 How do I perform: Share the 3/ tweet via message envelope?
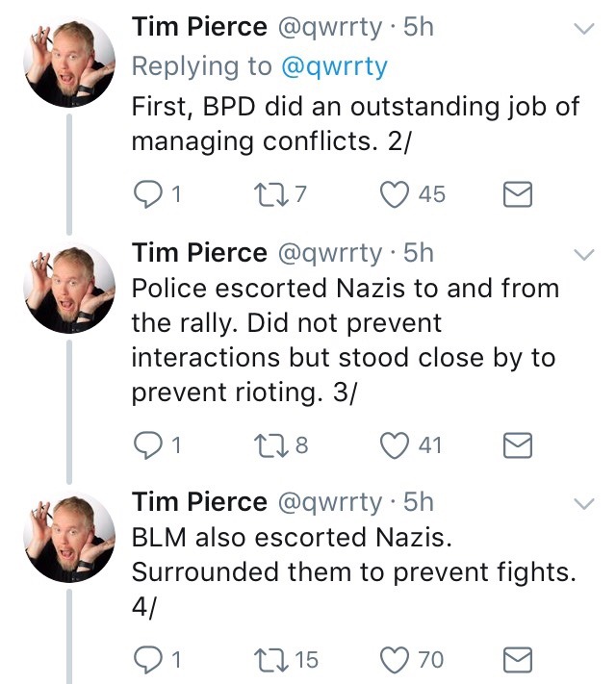[x=519, y=445]
